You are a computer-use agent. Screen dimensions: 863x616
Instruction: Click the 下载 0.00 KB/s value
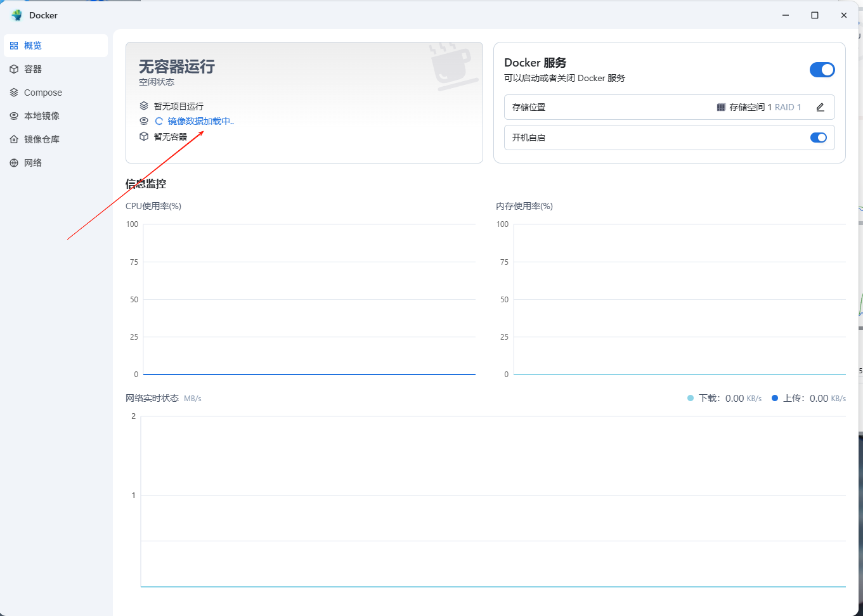743,399
